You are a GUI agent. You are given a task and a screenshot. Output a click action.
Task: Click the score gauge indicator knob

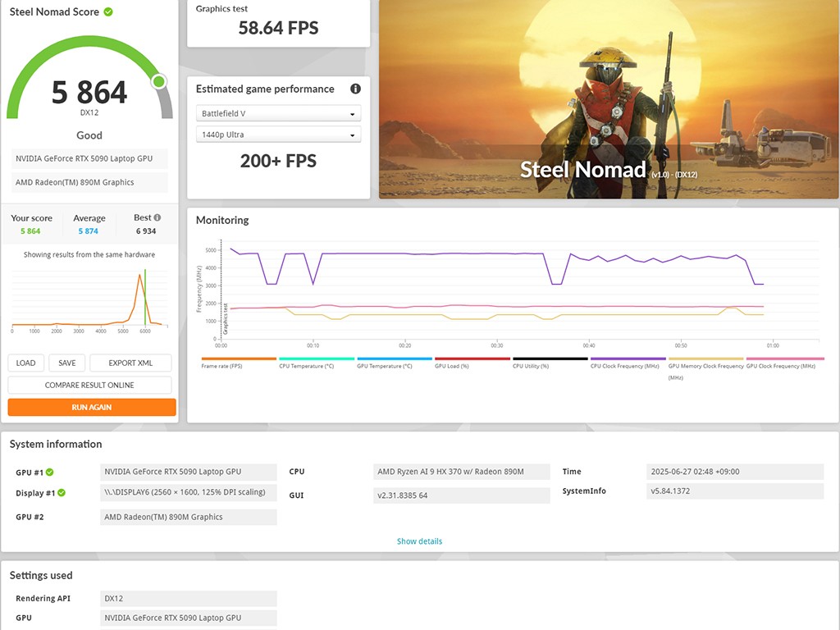point(159,81)
